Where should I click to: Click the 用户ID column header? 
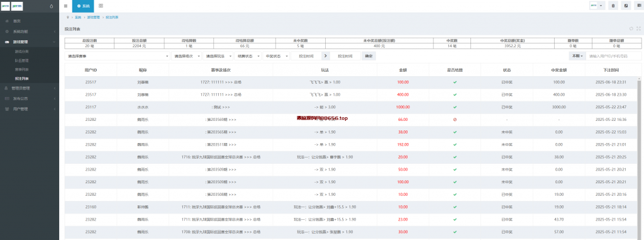point(91,70)
